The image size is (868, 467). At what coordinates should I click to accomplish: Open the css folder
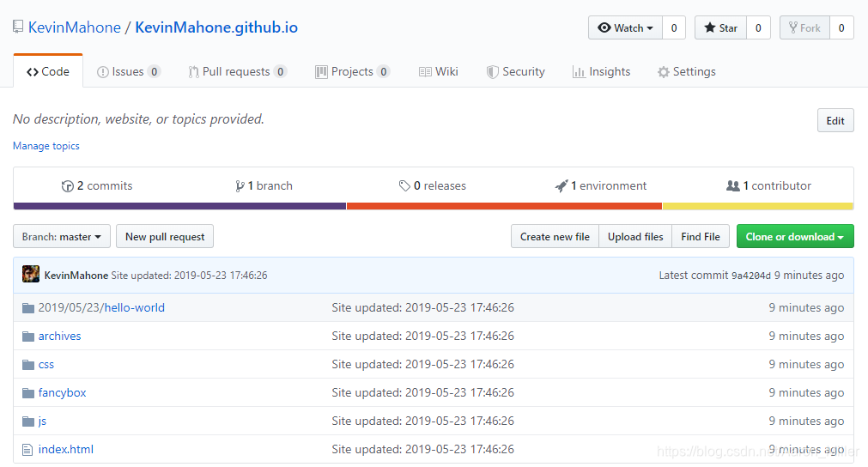coord(46,365)
